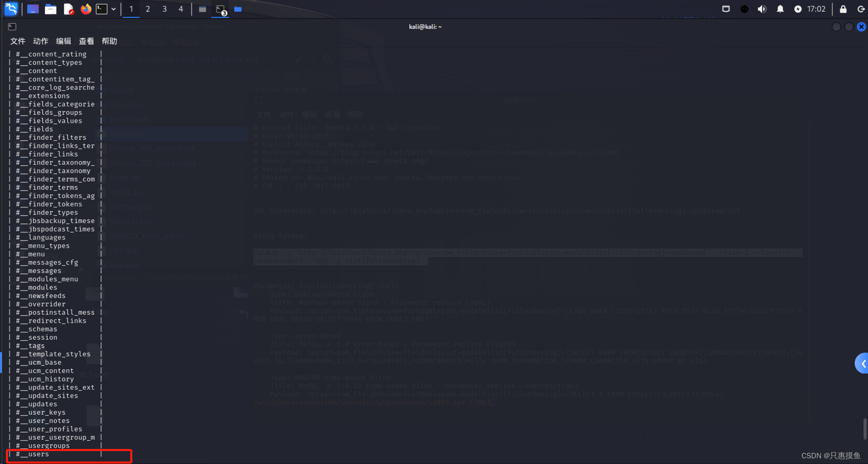Switch to workspace 1
This screenshot has width=868, height=464.
pyautogui.click(x=131, y=9)
